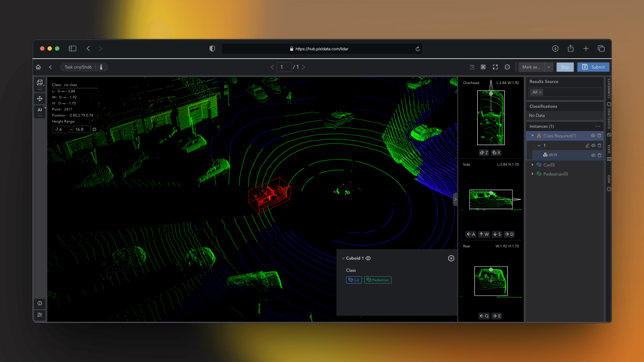Reset the height range
Image resolution: width=644 pixels, height=362 pixels.
pos(95,129)
